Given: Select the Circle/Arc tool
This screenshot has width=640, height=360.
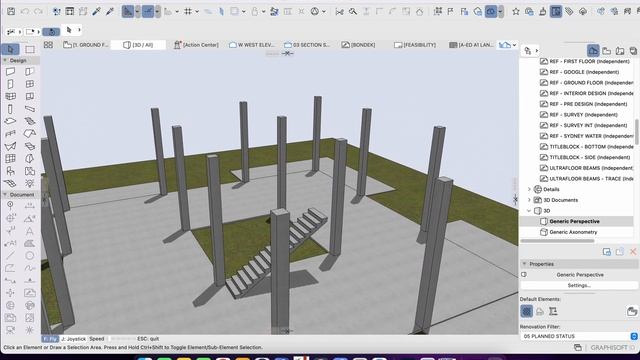Looking at the screenshot, I should [30, 256].
